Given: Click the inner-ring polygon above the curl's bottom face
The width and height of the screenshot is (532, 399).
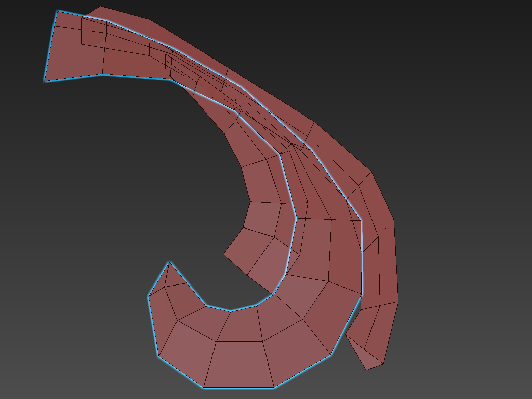Looking at the screenshot, I should pos(240,326).
